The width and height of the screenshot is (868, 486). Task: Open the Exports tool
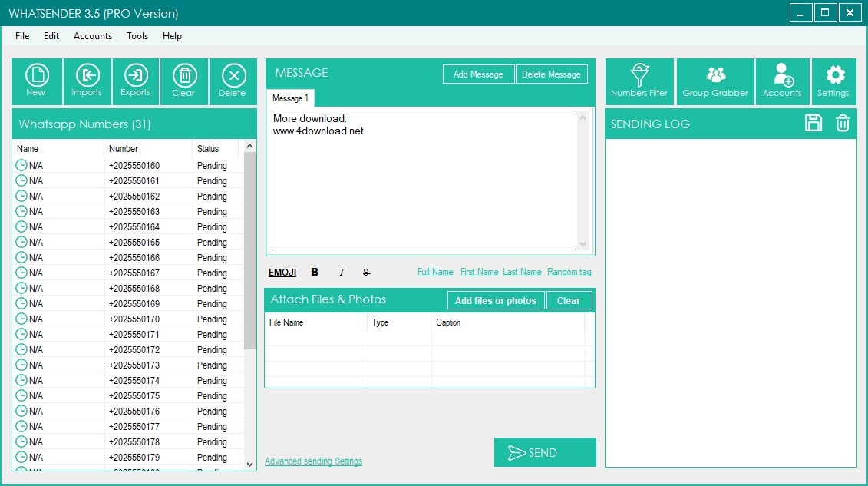point(136,81)
